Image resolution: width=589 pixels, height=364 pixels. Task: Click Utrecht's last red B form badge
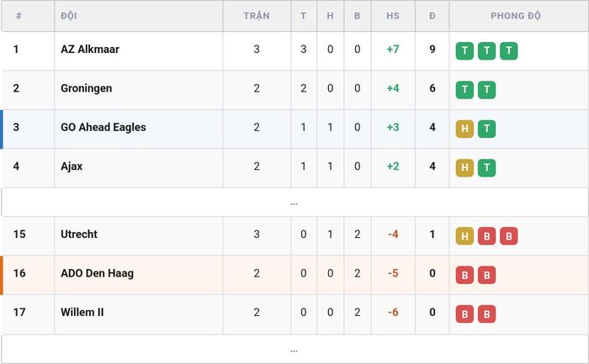[x=508, y=236]
